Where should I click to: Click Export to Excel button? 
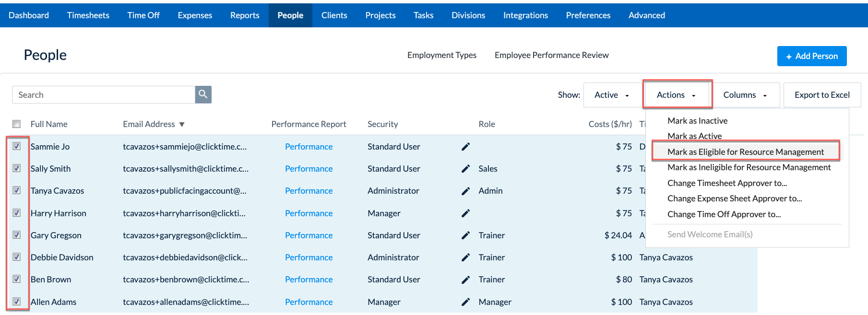click(822, 95)
